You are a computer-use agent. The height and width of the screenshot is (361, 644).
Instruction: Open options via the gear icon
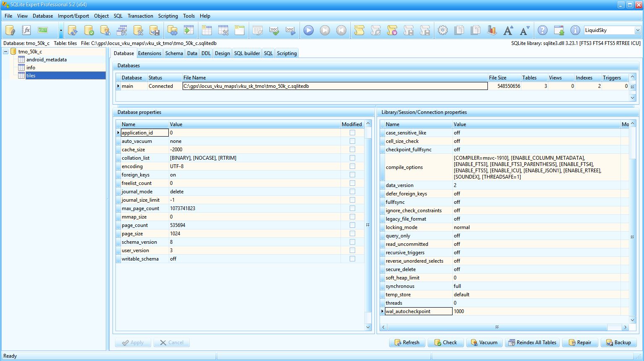pos(442,30)
